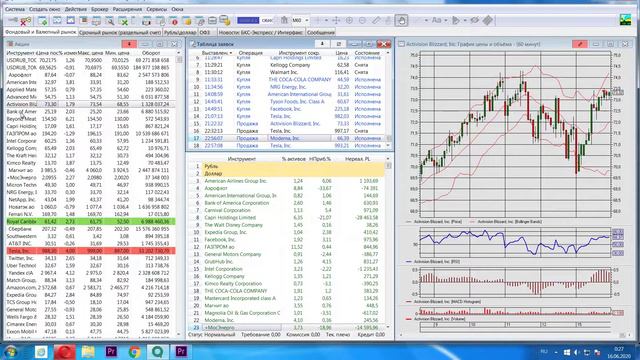This screenshot has width=640, height=360.
Task: Select the pencil drawing tool
Action: point(376,20)
